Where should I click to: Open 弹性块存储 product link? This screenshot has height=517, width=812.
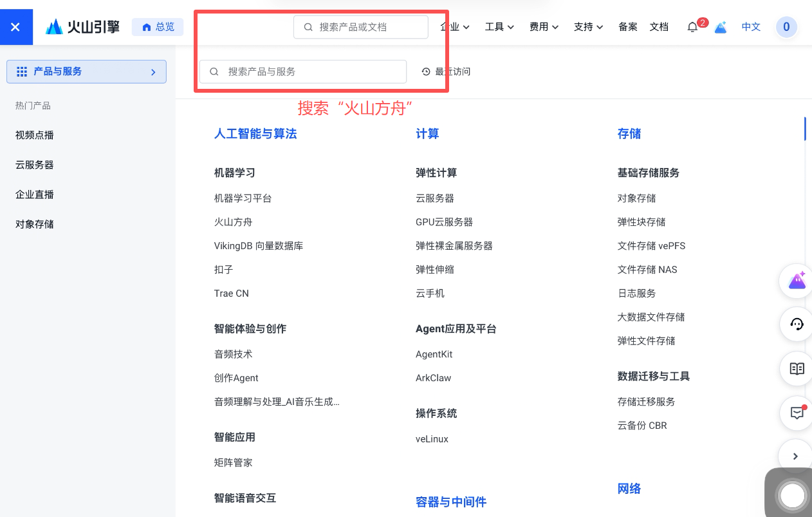point(641,222)
